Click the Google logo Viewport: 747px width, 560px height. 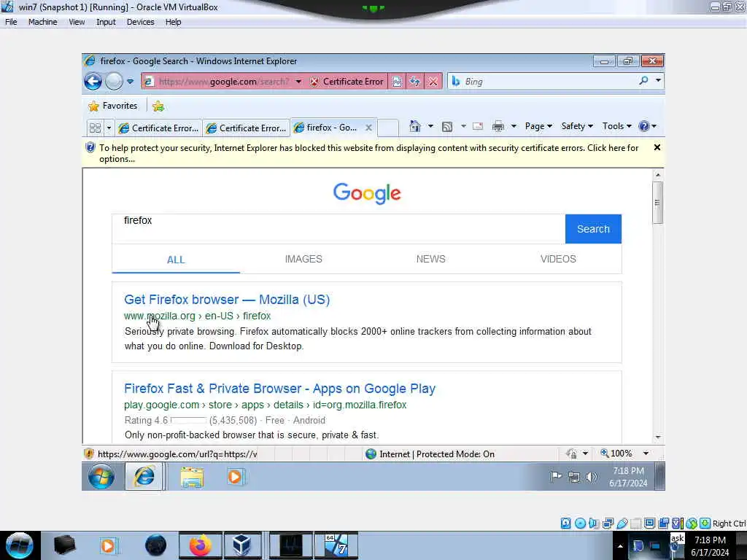click(x=367, y=192)
